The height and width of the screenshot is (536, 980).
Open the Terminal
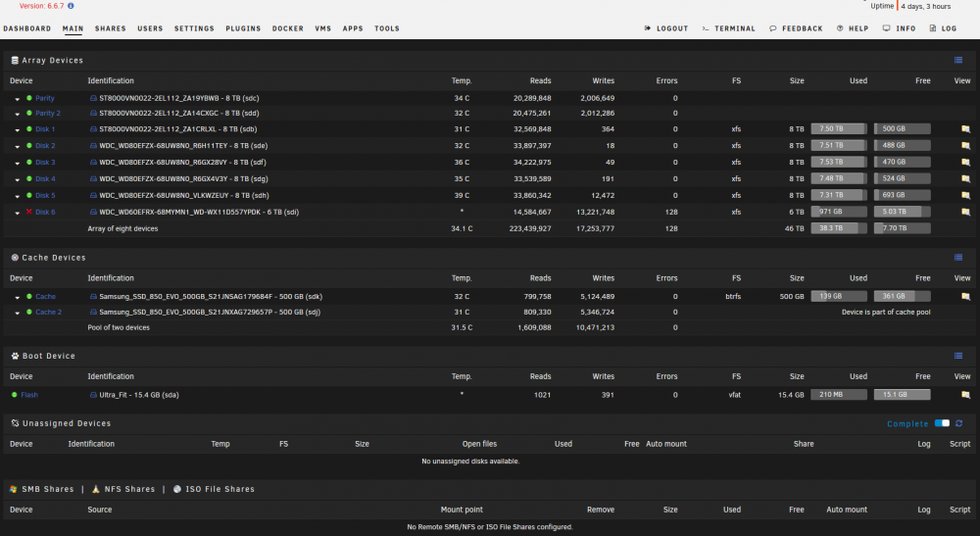[x=728, y=28]
